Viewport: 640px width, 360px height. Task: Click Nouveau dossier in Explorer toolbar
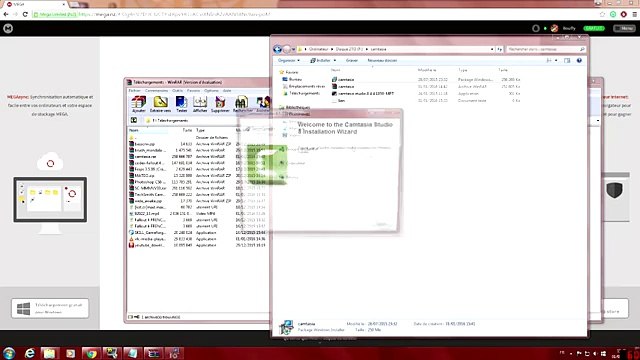click(x=382, y=60)
